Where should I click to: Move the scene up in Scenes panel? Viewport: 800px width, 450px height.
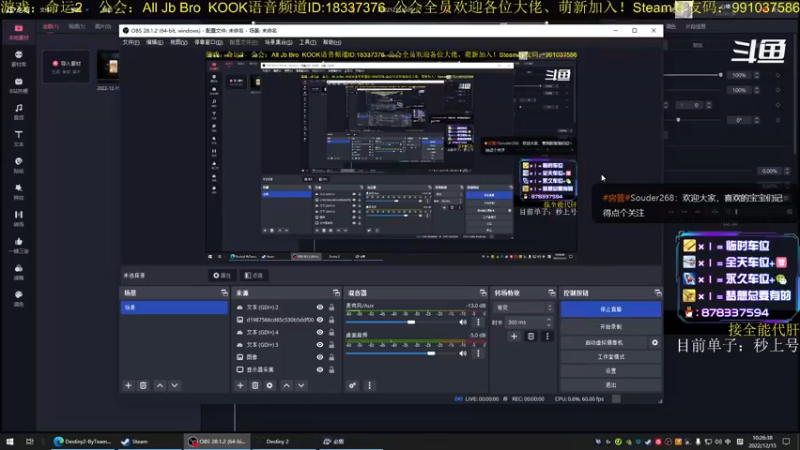[160, 385]
